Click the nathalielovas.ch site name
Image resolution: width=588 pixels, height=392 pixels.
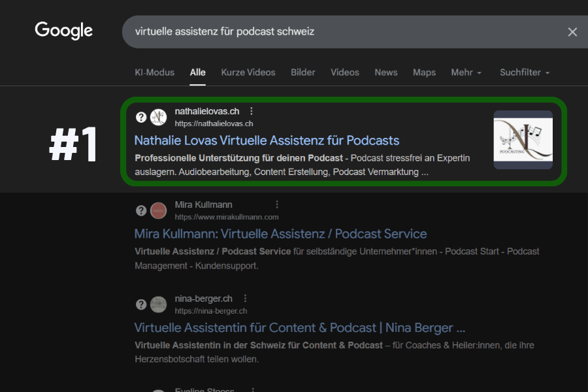click(x=207, y=111)
